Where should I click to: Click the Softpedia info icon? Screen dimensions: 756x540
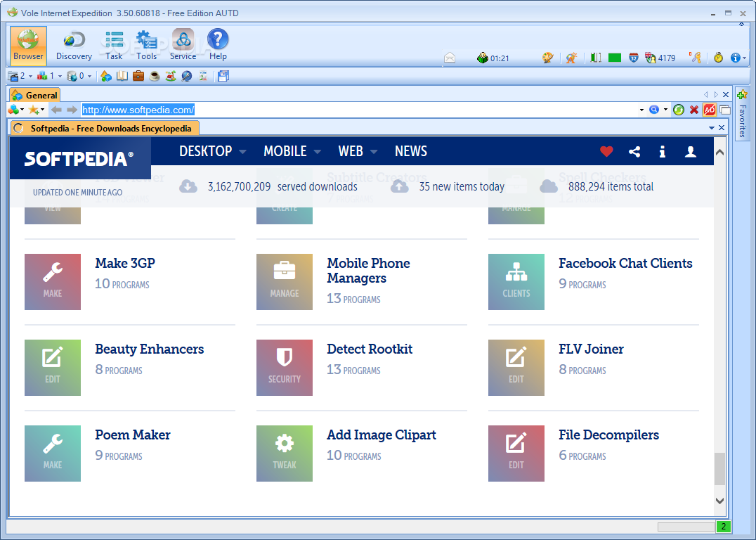(x=663, y=152)
